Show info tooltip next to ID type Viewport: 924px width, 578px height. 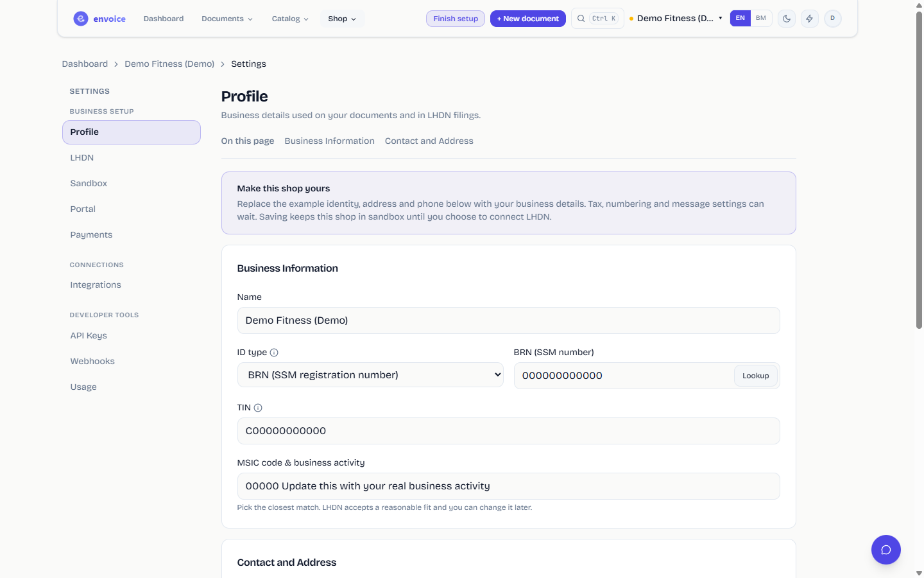(x=274, y=353)
